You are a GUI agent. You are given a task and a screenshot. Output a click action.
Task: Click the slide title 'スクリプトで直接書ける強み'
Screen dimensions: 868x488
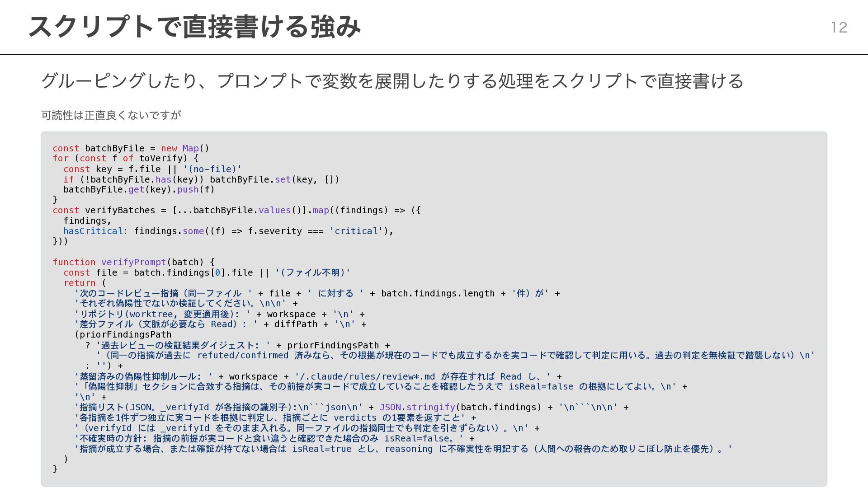click(x=194, y=27)
